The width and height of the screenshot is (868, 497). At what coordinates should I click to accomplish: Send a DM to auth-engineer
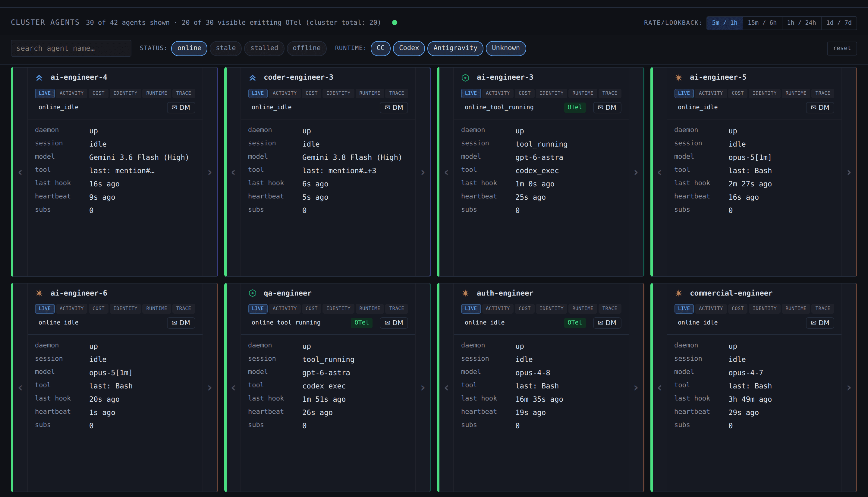pyautogui.click(x=607, y=323)
